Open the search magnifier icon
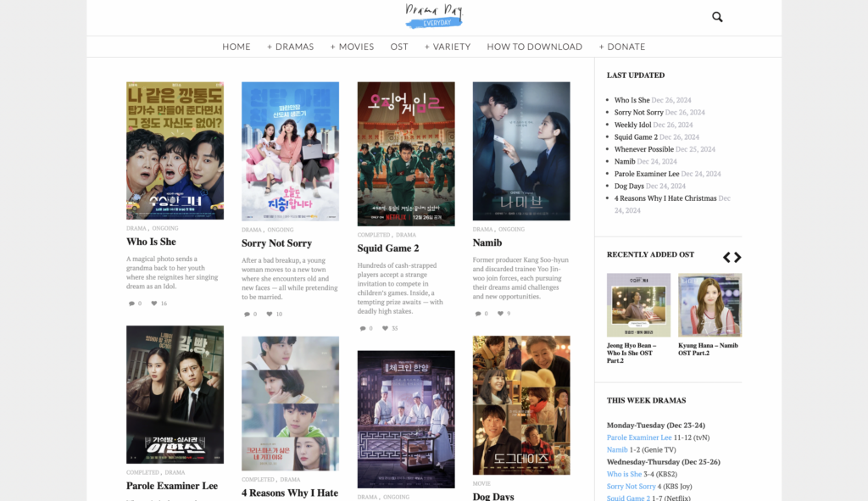 coord(717,17)
